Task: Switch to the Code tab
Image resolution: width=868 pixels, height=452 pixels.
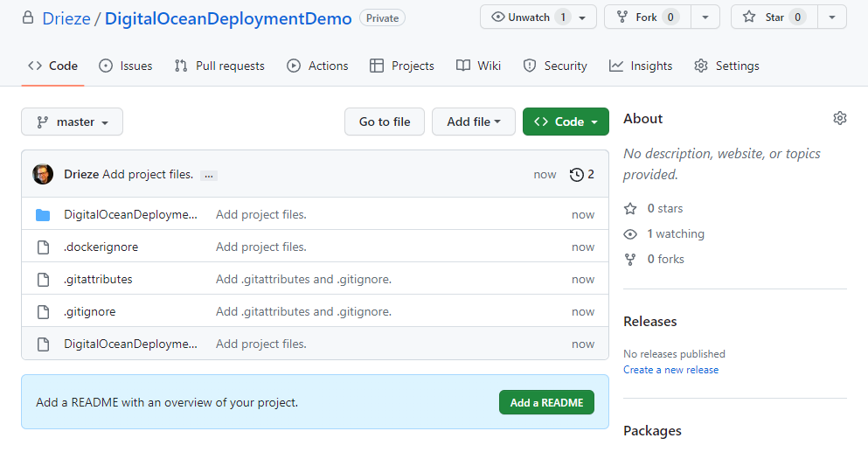Action: pos(52,66)
